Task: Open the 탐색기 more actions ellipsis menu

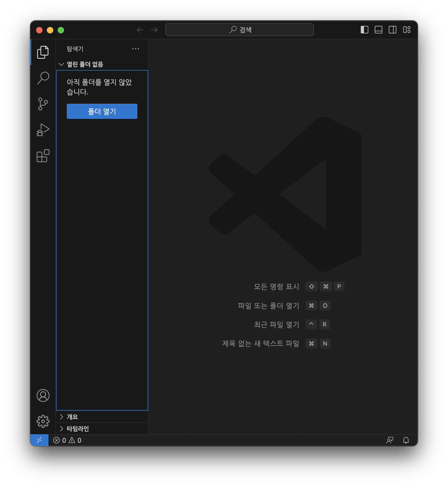Action: pyautogui.click(x=136, y=49)
